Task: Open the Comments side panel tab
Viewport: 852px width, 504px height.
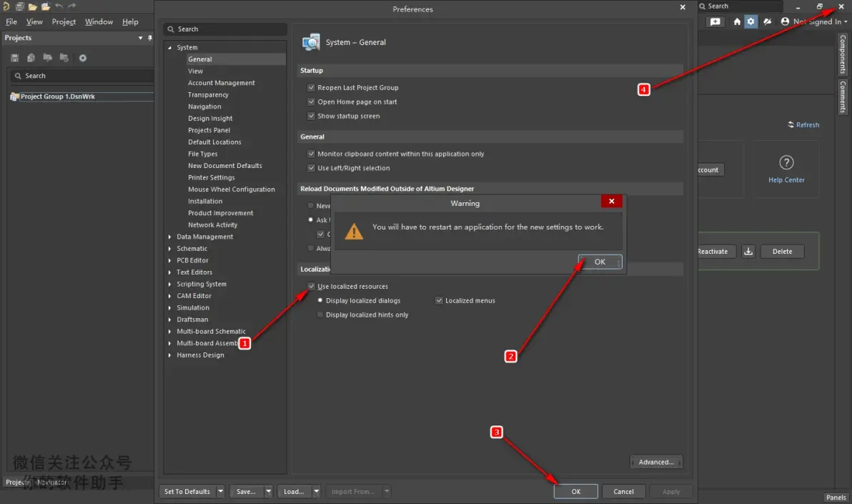Action: (x=842, y=97)
